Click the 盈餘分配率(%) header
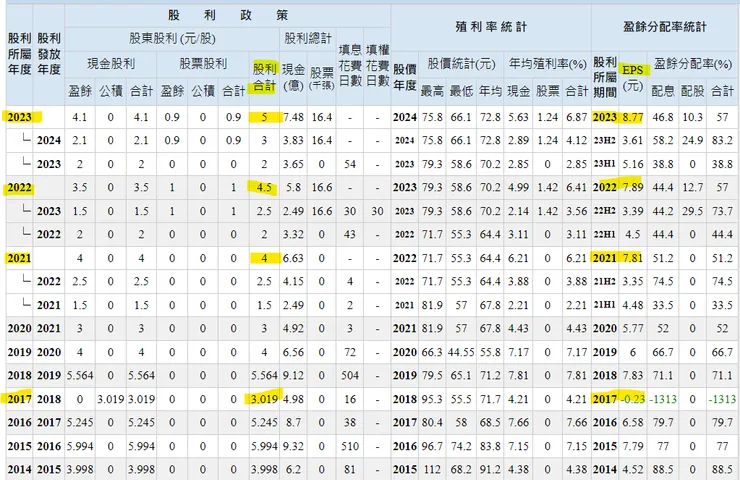The image size is (740, 480). click(x=693, y=64)
